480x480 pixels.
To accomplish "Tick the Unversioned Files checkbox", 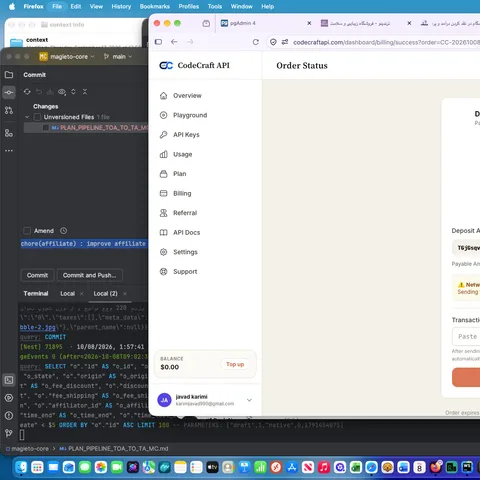I will (x=37, y=117).
